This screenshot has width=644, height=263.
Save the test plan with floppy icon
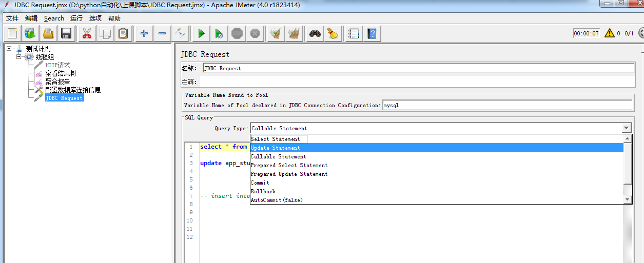(66, 33)
